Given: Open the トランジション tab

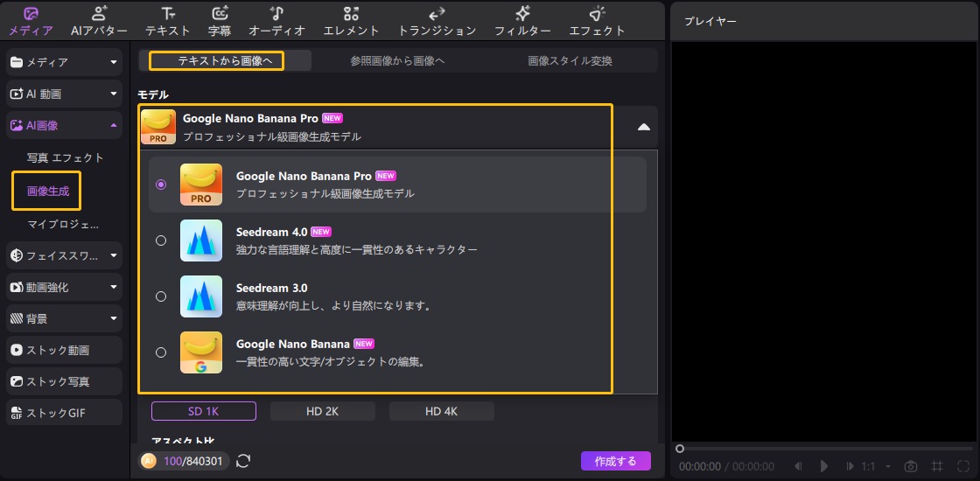Looking at the screenshot, I should (x=437, y=21).
